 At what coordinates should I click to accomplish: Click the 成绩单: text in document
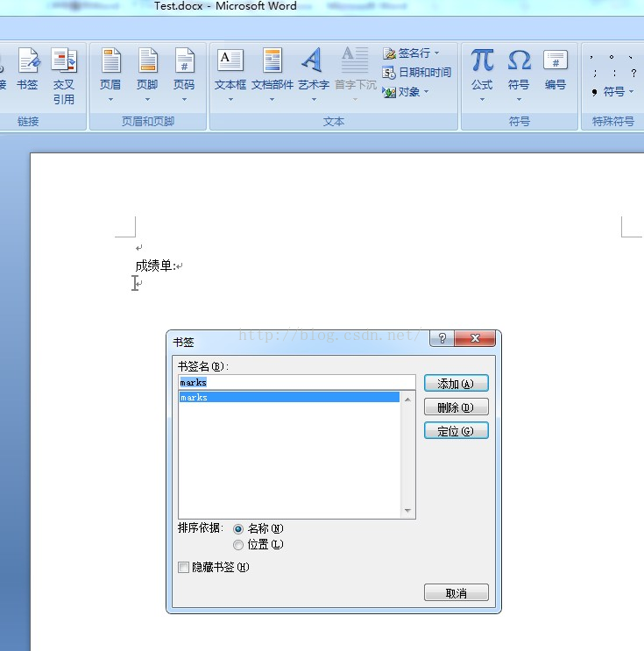(156, 265)
